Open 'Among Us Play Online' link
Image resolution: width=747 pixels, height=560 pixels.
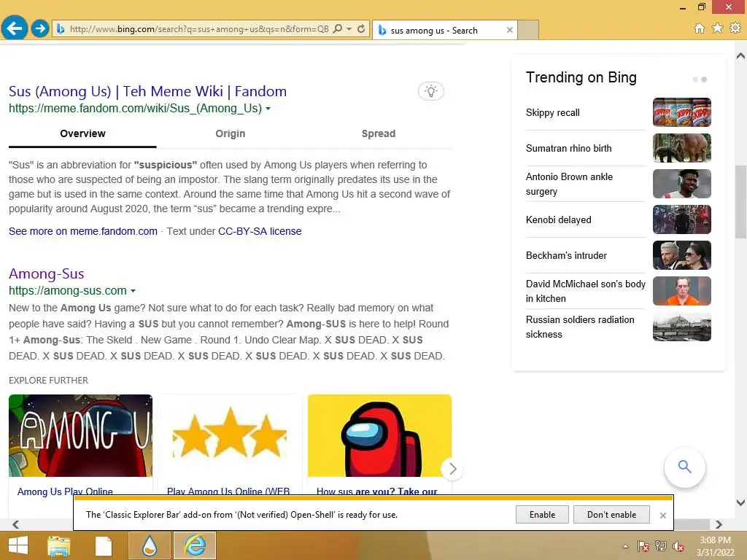pyautogui.click(x=65, y=491)
